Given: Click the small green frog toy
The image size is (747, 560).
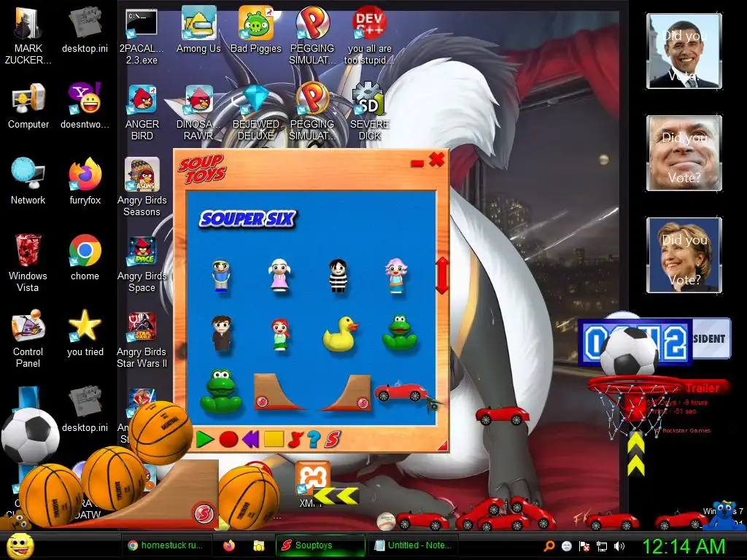Looking at the screenshot, I should tap(399, 332).
